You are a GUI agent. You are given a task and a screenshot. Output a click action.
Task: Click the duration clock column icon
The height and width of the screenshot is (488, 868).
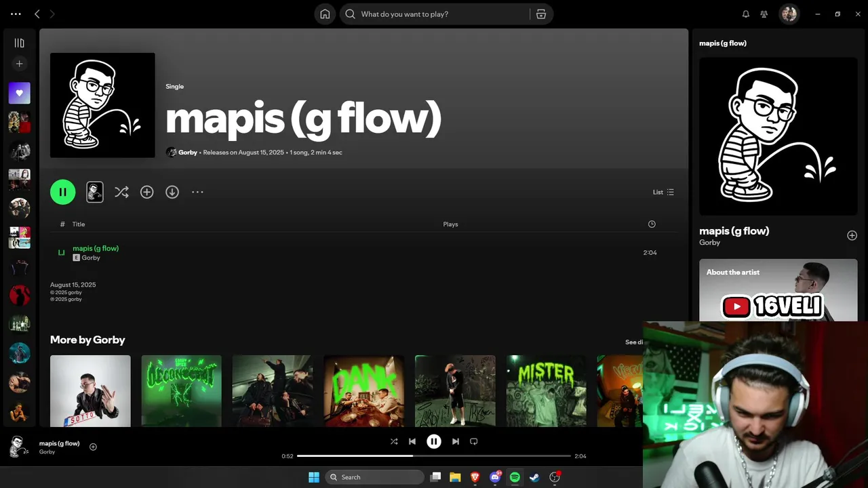652,224
